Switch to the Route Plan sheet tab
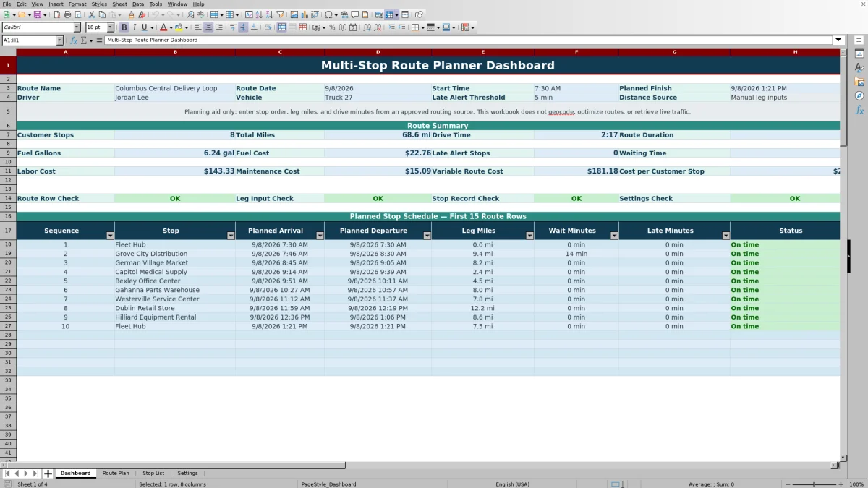 pos(116,474)
